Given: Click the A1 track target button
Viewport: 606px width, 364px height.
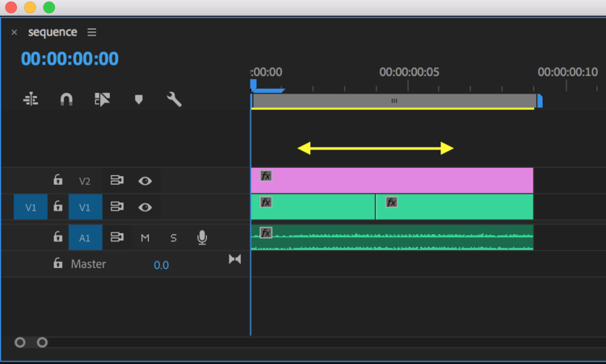Looking at the screenshot, I should 85,238.
